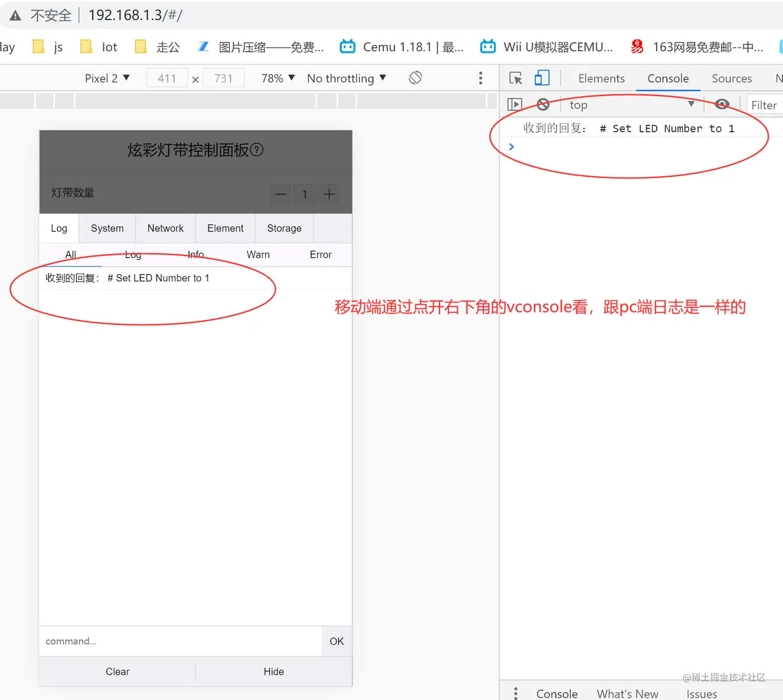Click the vConsole command input field
The height and width of the screenshot is (700, 783).
pos(180,641)
